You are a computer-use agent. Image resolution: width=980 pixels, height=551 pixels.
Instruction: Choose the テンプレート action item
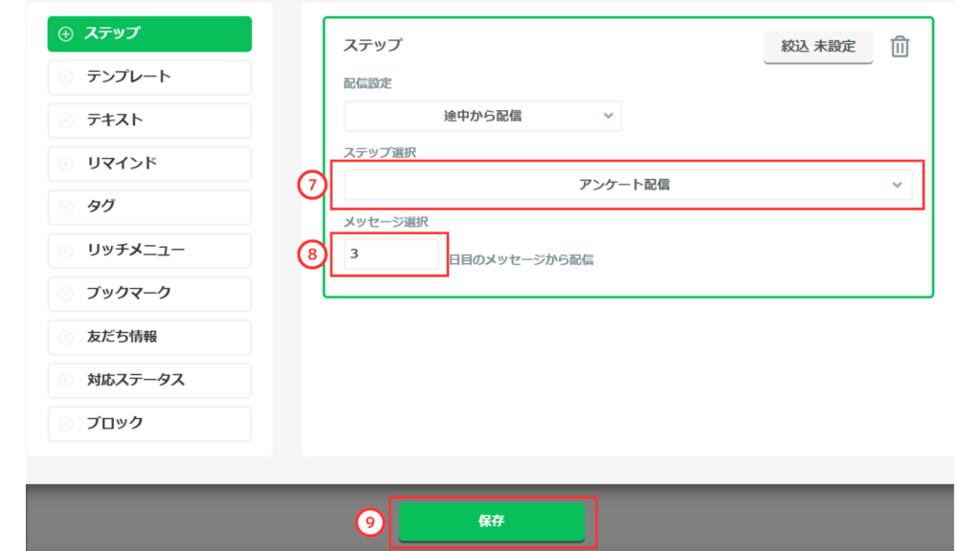tap(149, 77)
